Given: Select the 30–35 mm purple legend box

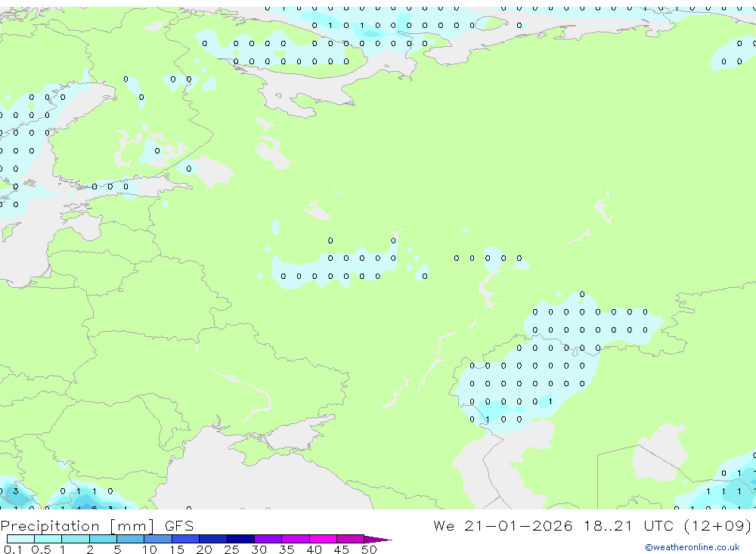Looking at the screenshot, I should [268, 539].
